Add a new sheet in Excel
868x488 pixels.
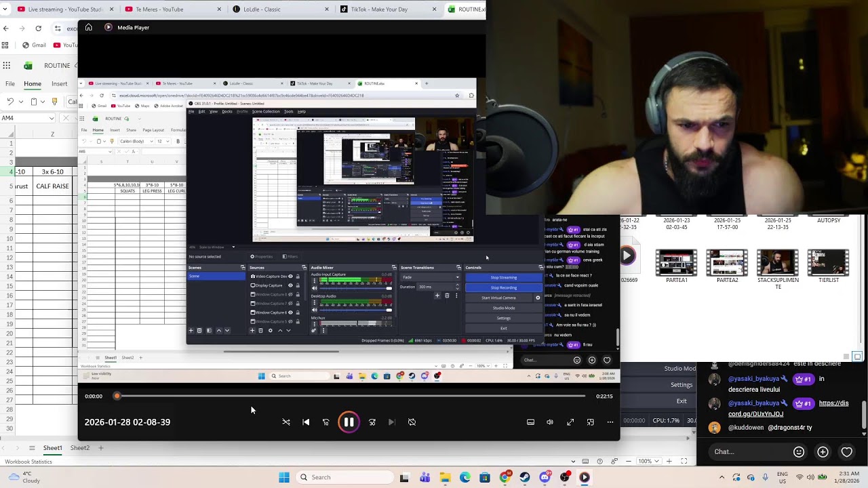(x=101, y=448)
